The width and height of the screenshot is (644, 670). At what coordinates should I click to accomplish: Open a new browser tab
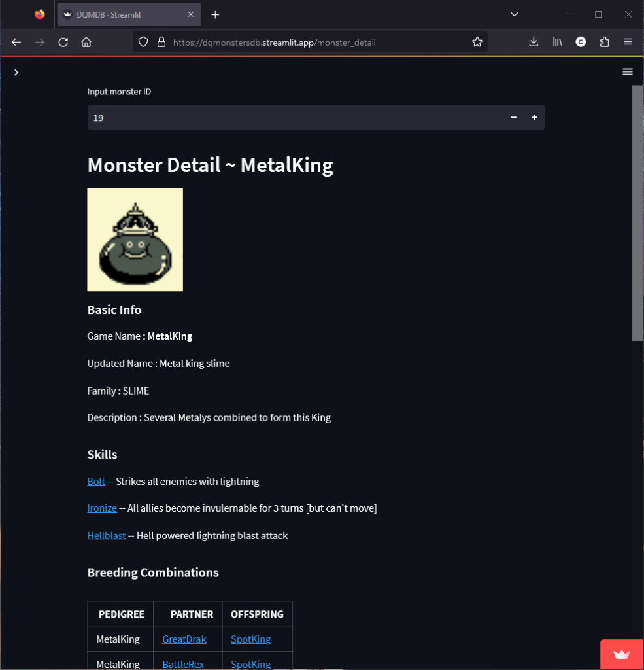tap(214, 14)
